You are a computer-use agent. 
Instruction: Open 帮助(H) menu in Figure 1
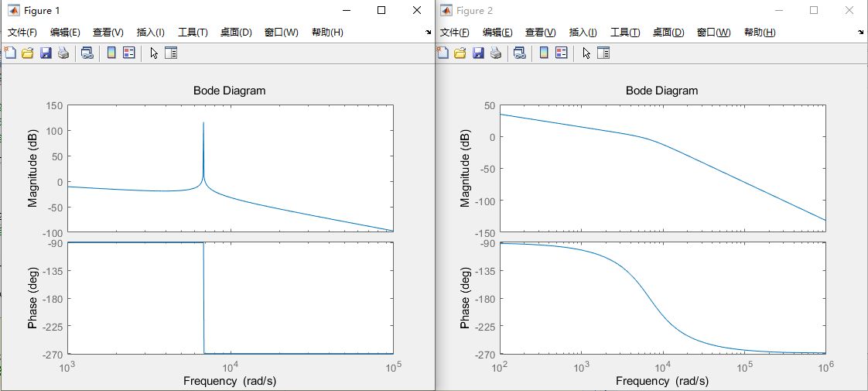[x=327, y=32]
